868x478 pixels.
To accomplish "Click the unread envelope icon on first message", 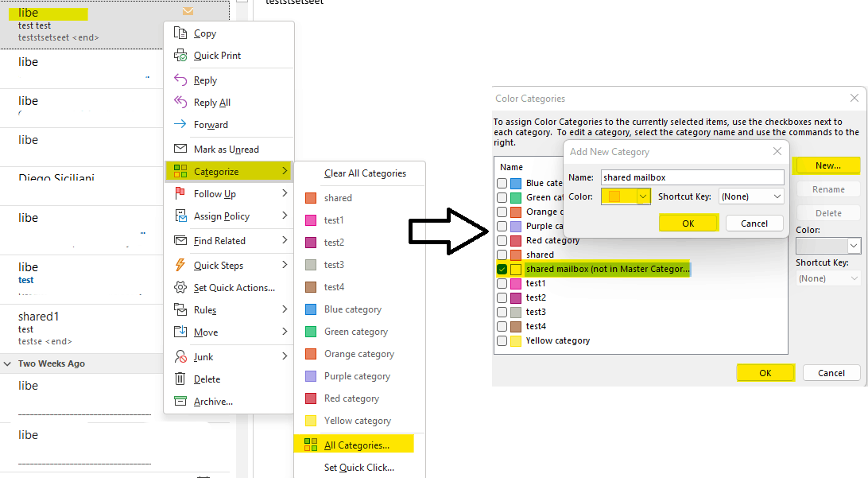I will [x=188, y=11].
